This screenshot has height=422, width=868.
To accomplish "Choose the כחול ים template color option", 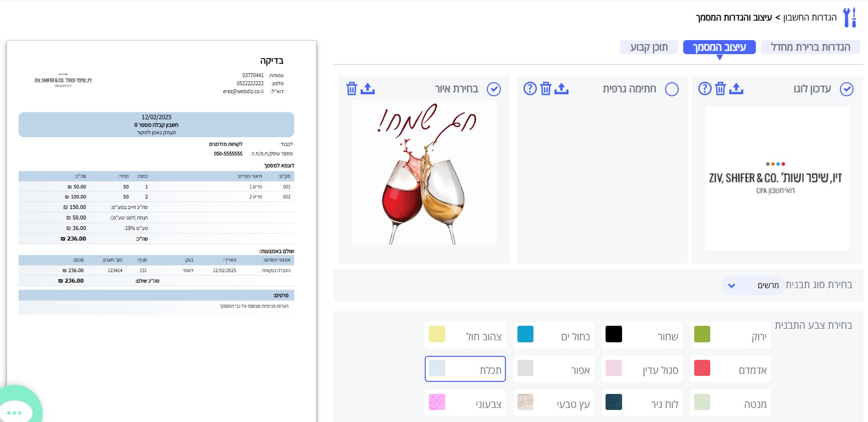I will (x=553, y=335).
